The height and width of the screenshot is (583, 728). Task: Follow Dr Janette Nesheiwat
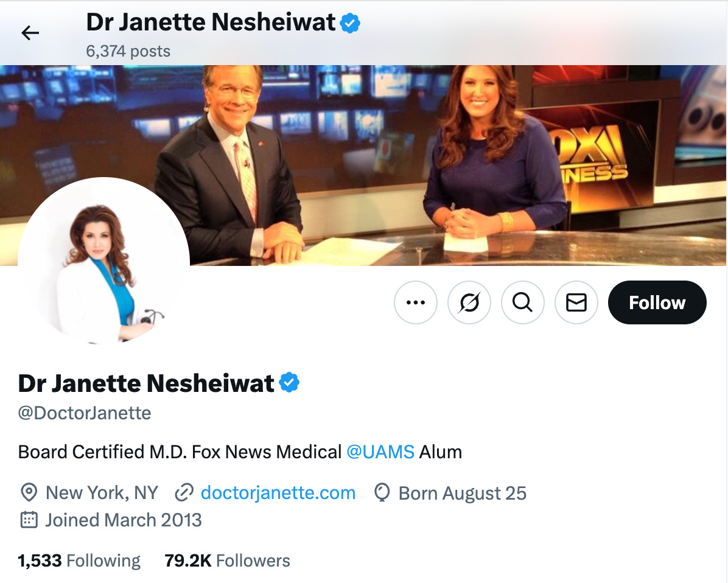(x=657, y=302)
